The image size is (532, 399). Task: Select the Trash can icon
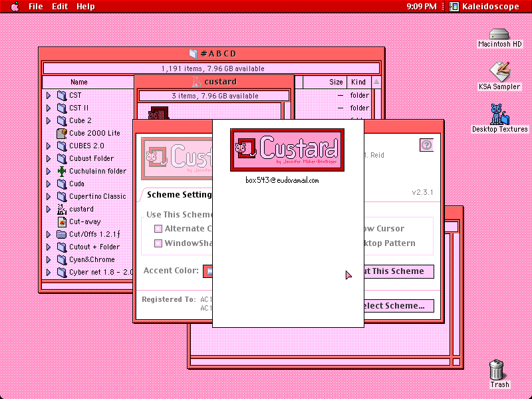click(x=496, y=370)
